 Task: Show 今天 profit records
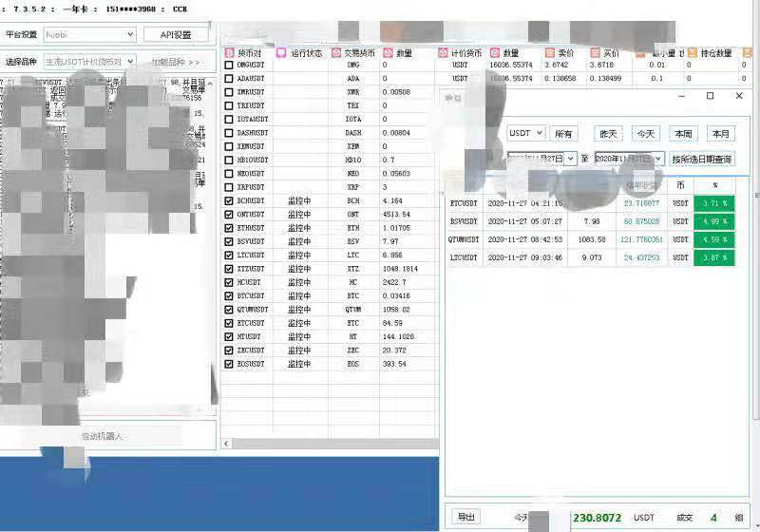646,134
